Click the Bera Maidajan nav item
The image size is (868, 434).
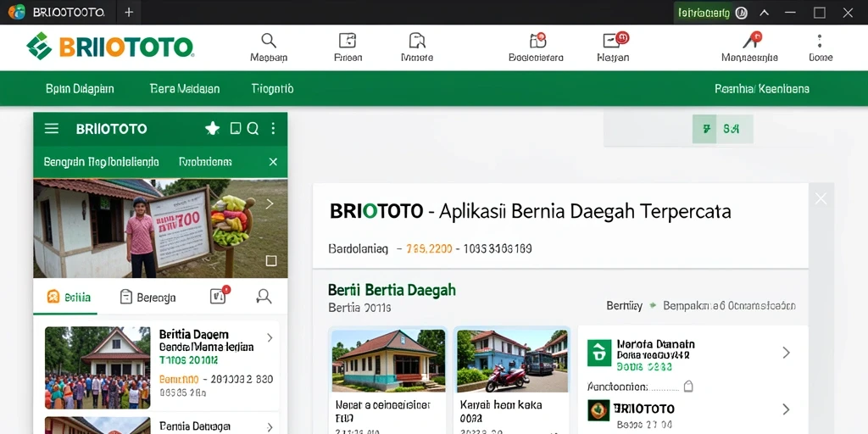click(x=185, y=88)
